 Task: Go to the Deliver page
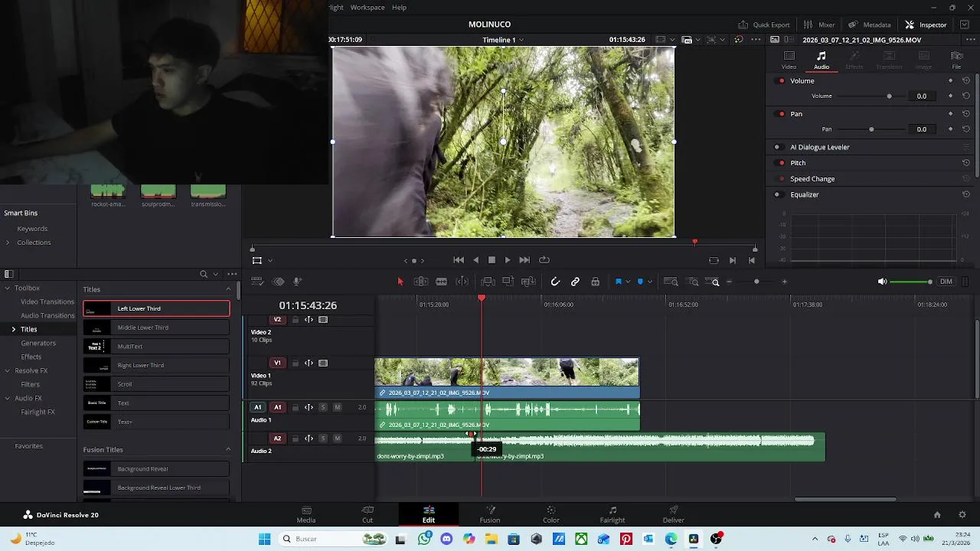tap(674, 514)
